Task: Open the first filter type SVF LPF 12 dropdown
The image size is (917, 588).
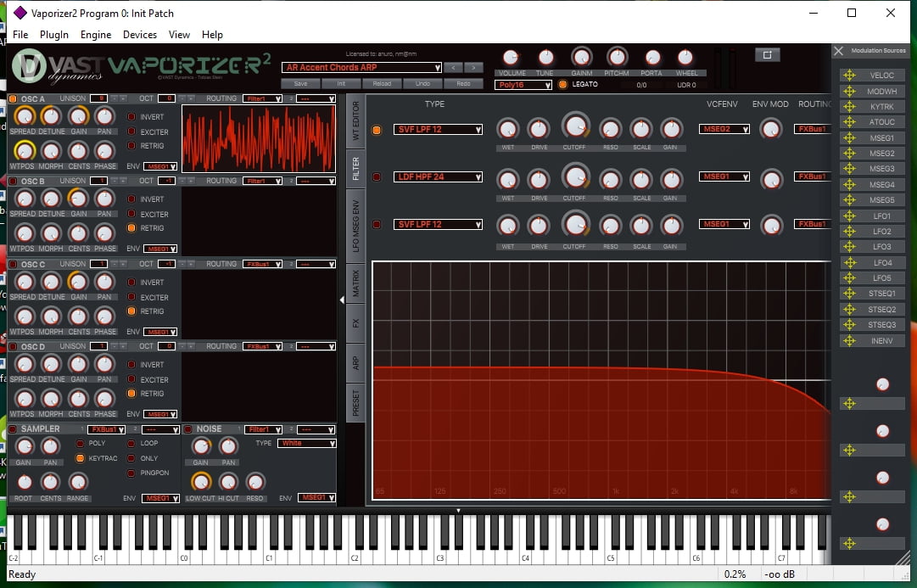Action: 438,129
